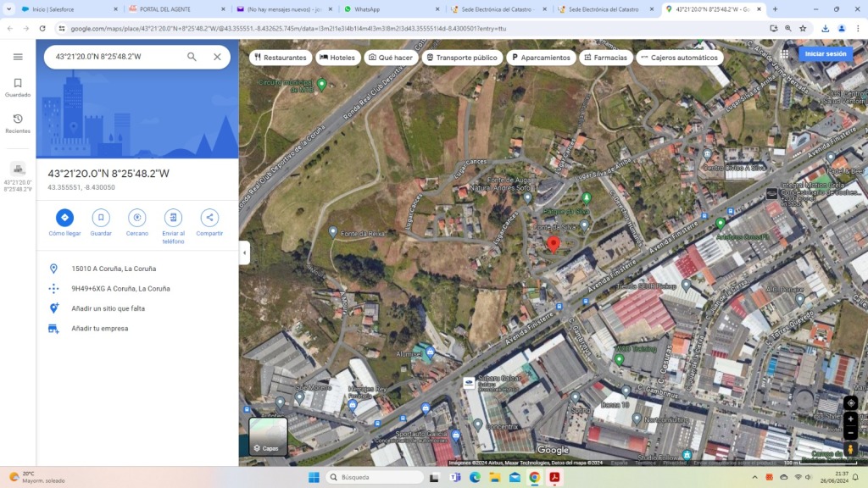Click the Cómo llegar directions icon
The image size is (868, 488).
click(x=64, y=218)
